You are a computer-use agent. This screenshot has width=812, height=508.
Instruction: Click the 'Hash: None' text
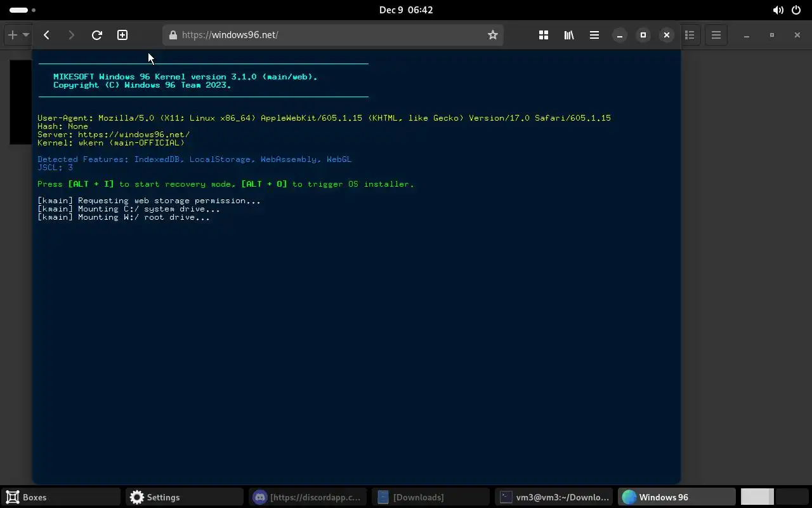tap(63, 126)
